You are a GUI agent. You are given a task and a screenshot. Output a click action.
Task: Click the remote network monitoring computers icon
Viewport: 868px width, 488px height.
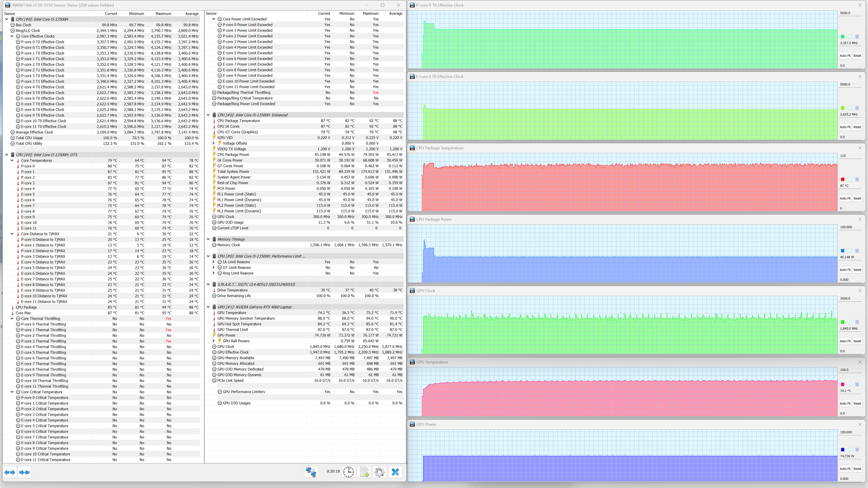coord(310,472)
